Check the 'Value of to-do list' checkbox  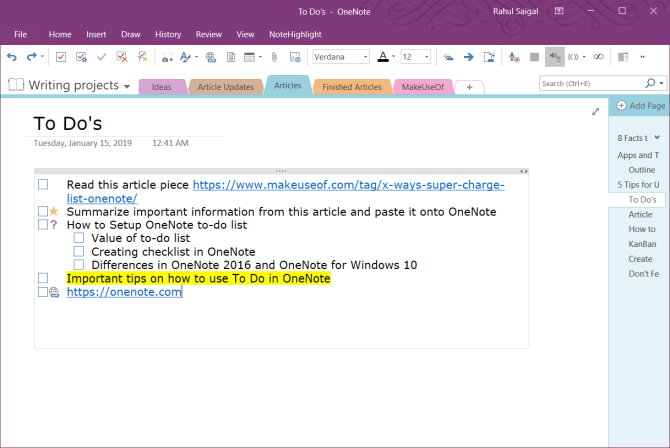point(80,238)
